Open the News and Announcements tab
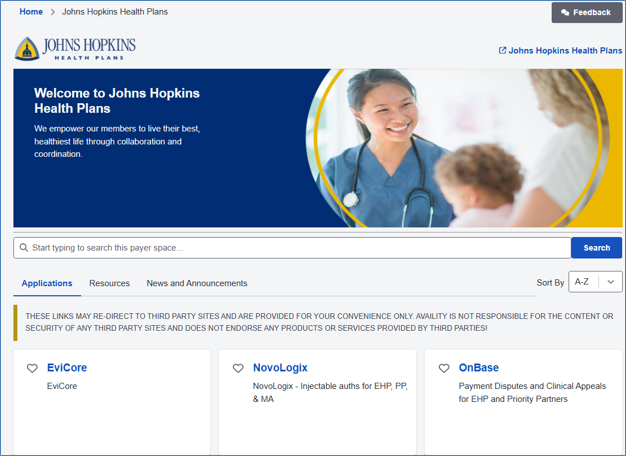The height and width of the screenshot is (456, 626). coord(197,283)
